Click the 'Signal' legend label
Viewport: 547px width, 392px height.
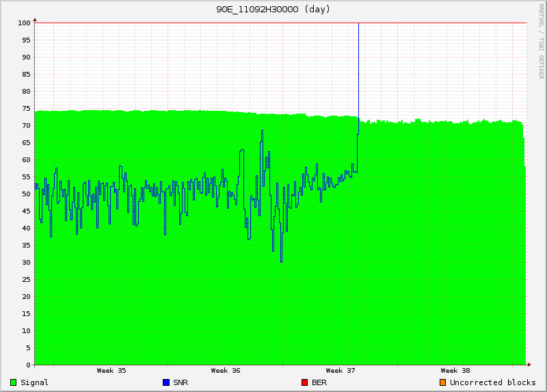(34, 382)
